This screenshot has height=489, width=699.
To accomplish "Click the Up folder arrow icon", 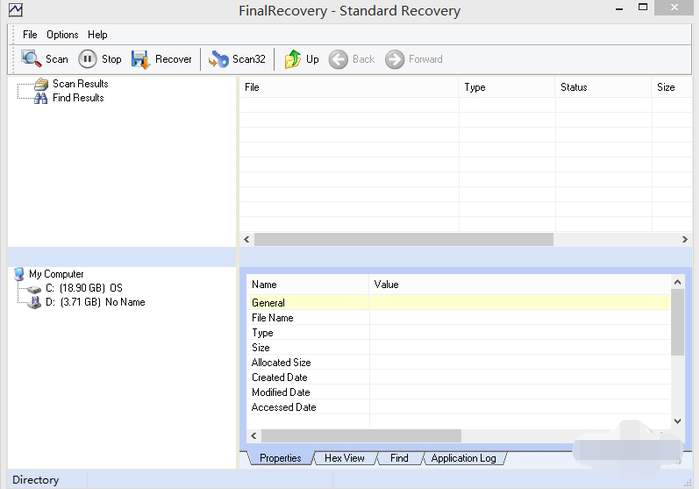I will click(293, 59).
